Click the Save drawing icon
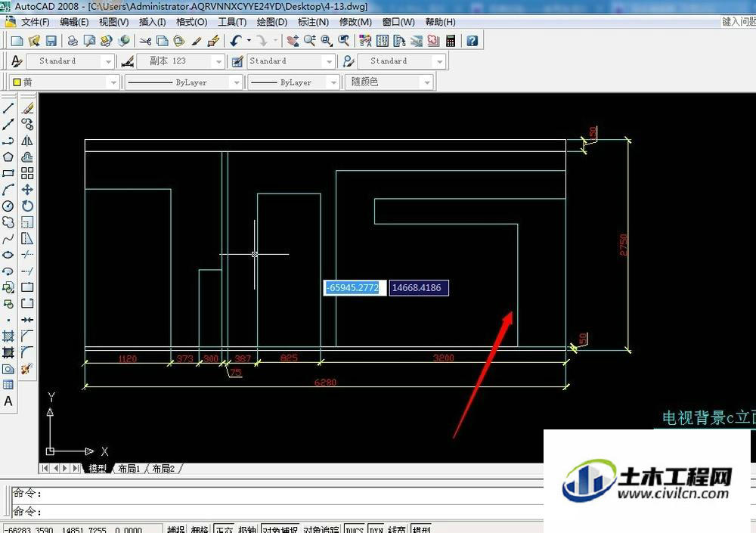The height and width of the screenshot is (533, 756). [x=51, y=41]
